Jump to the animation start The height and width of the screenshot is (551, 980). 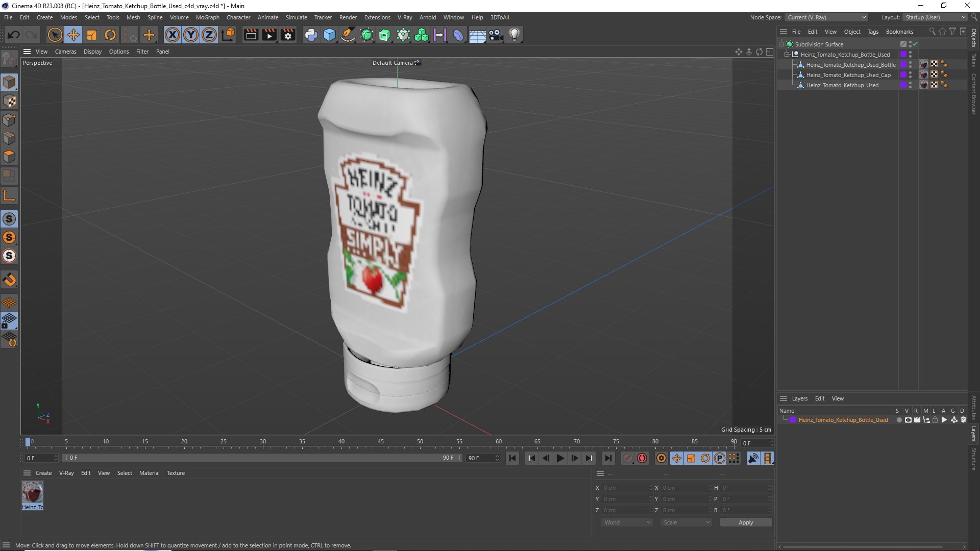(x=512, y=458)
